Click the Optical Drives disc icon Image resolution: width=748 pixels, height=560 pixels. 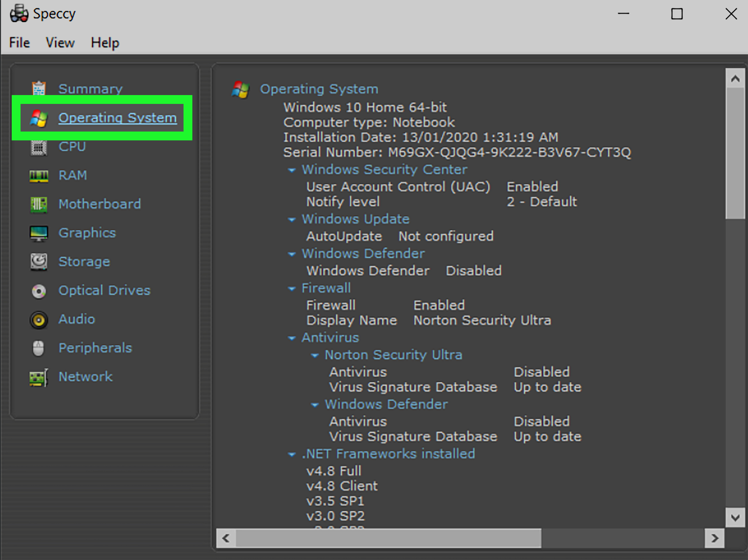[x=39, y=291]
